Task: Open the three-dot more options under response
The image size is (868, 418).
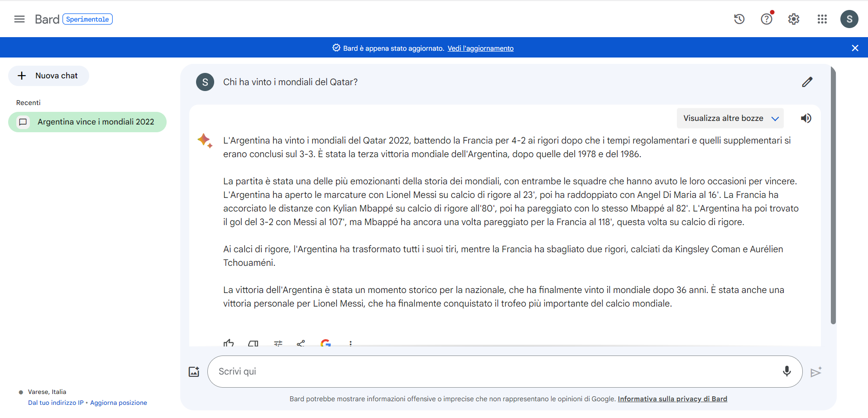Action: click(350, 343)
